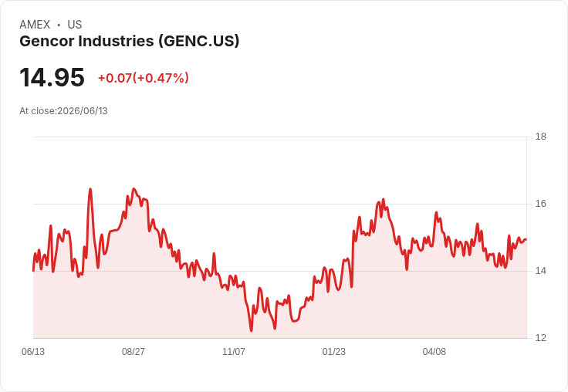Screen dimensions: 568x392
Task: Click the 14 y-axis price label
Action: coord(541,271)
